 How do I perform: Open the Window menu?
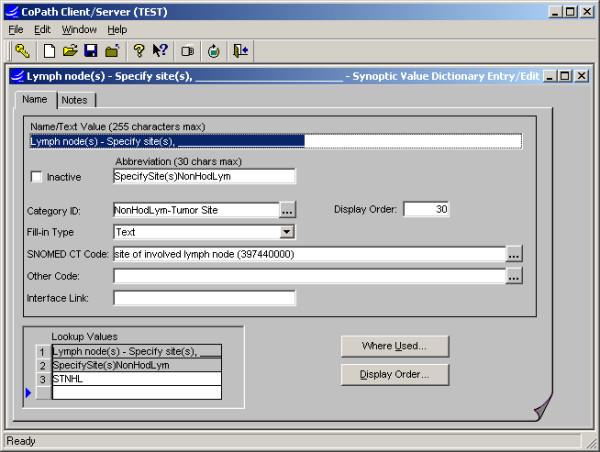click(79, 30)
